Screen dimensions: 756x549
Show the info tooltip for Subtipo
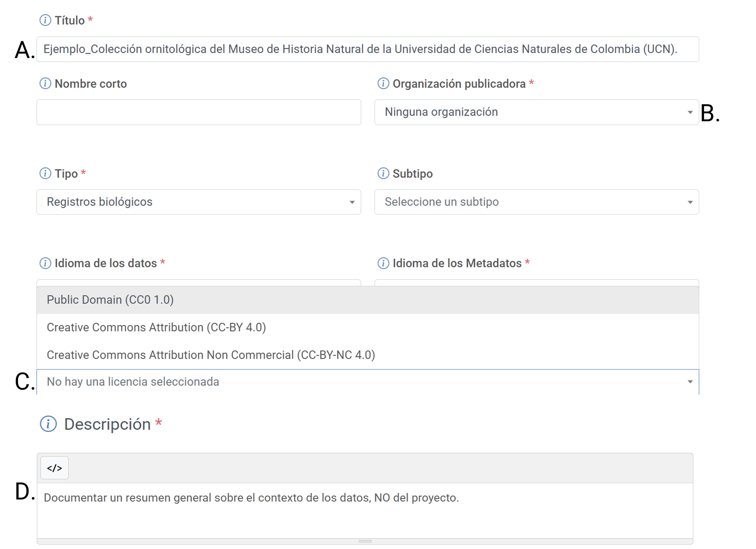(x=383, y=174)
